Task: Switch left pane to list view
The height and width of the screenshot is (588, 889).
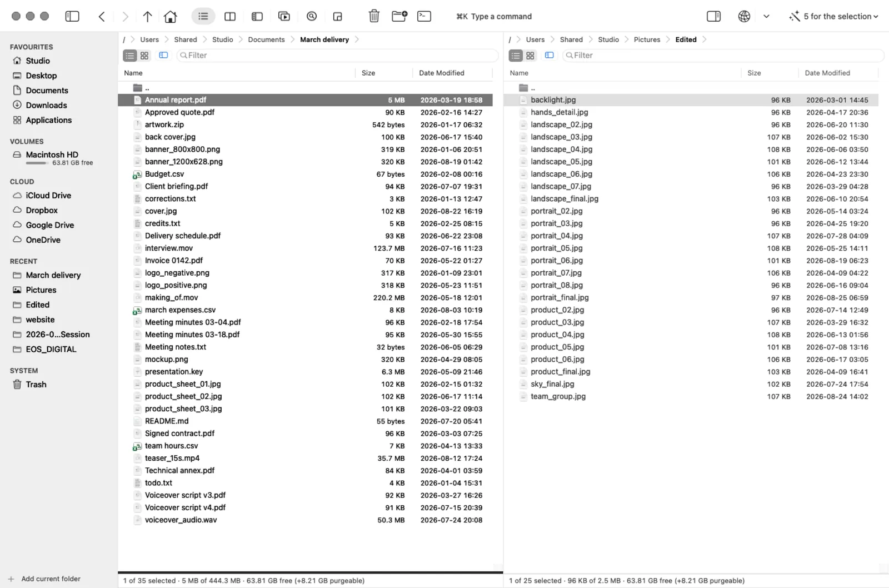Action: pyautogui.click(x=130, y=56)
